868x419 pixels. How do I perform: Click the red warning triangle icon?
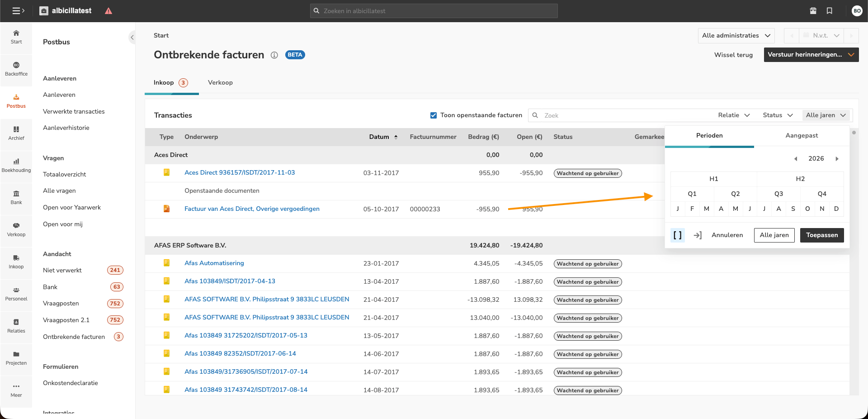point(108,11)
